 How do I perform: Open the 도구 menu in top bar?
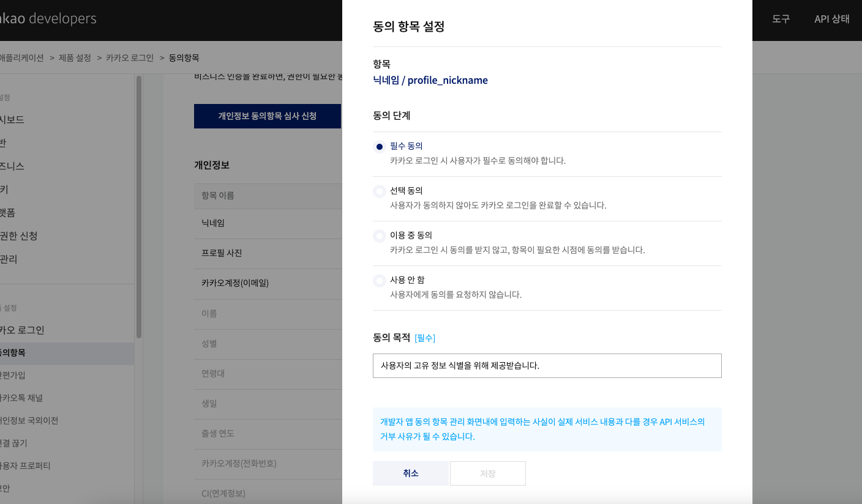click(781, 19)
